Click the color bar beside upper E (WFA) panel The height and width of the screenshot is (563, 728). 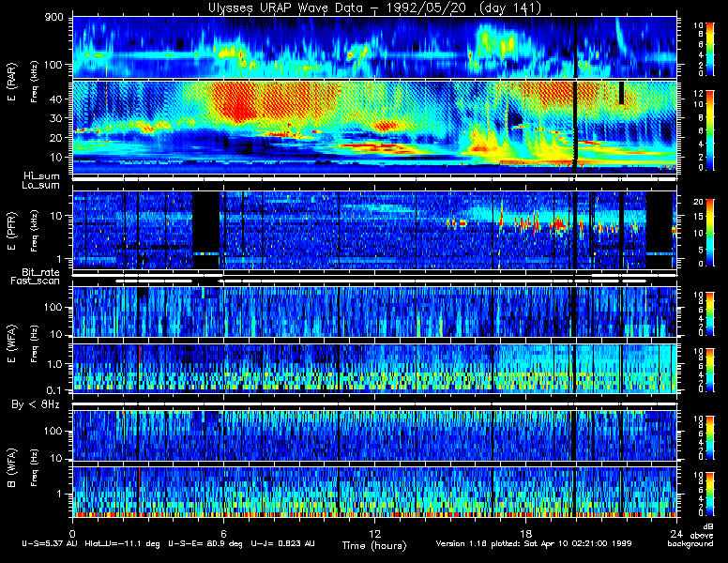(710, 313)
